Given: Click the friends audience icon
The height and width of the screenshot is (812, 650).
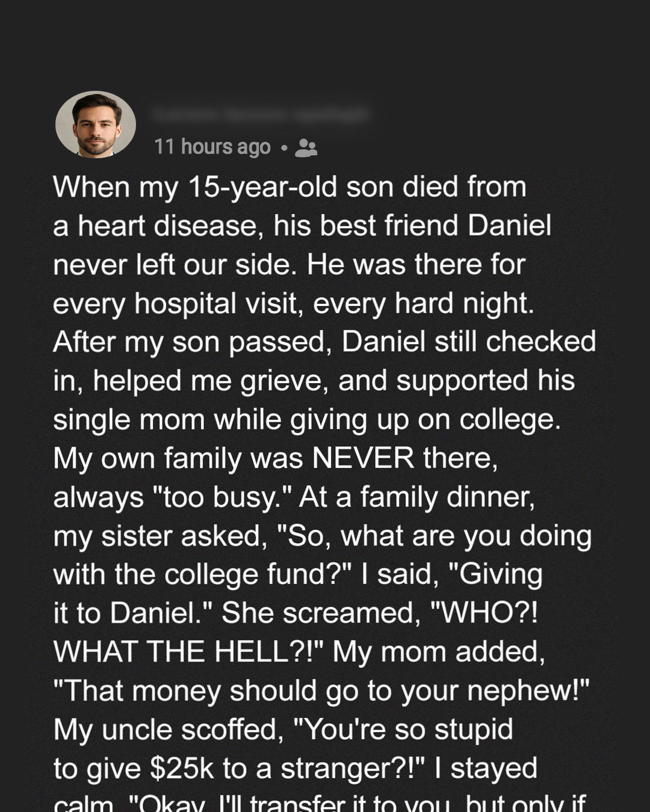Looking at the screenshot, I should (x=306, y=147).
